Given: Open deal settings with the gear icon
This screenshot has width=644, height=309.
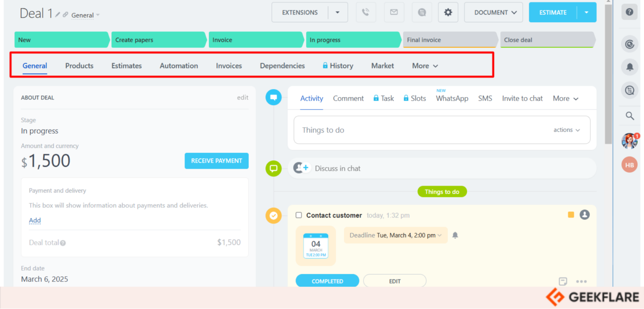Looking at the screenshot, I should pos(448,12).
